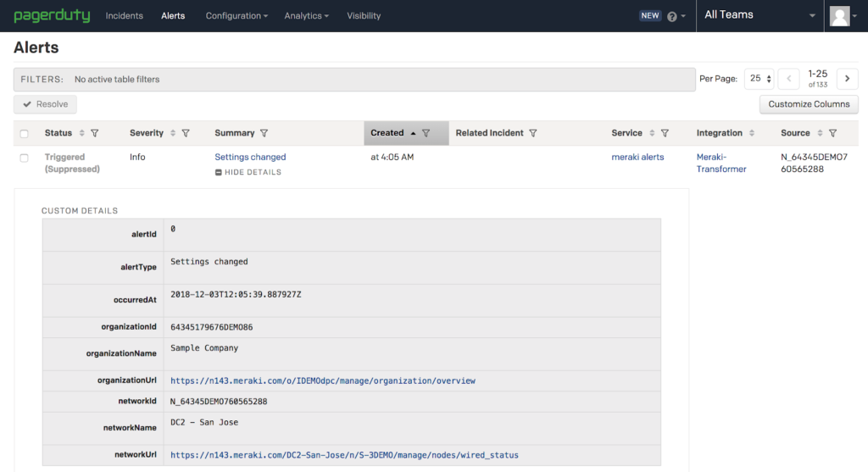Image resolution: width=868 pixels, height=472 pixels.
Task: Expand the Configuration menu
Action: point(236,16)
